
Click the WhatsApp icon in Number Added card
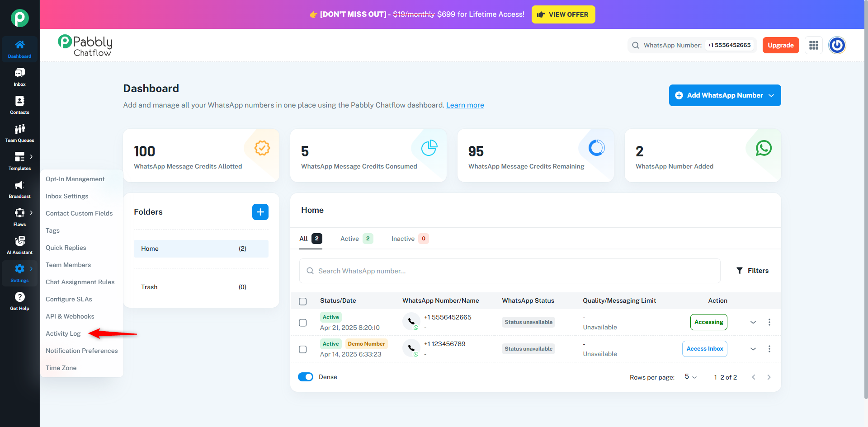764,148
